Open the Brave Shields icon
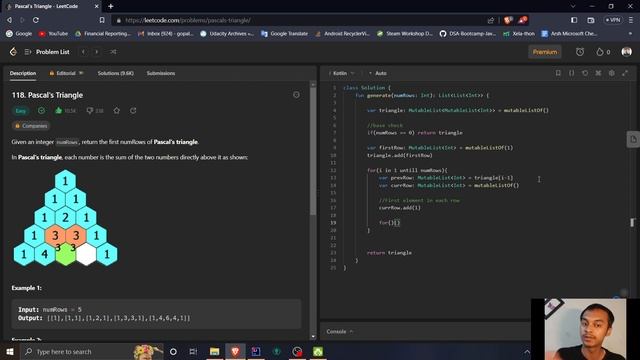 click(x=508, y=20)
